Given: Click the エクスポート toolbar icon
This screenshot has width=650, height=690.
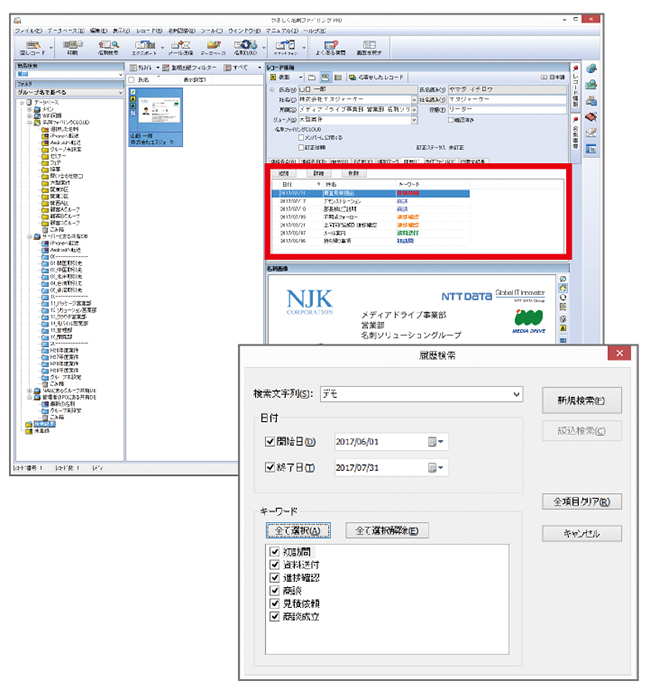Looking at the screenshot, I should click(144, 48).
